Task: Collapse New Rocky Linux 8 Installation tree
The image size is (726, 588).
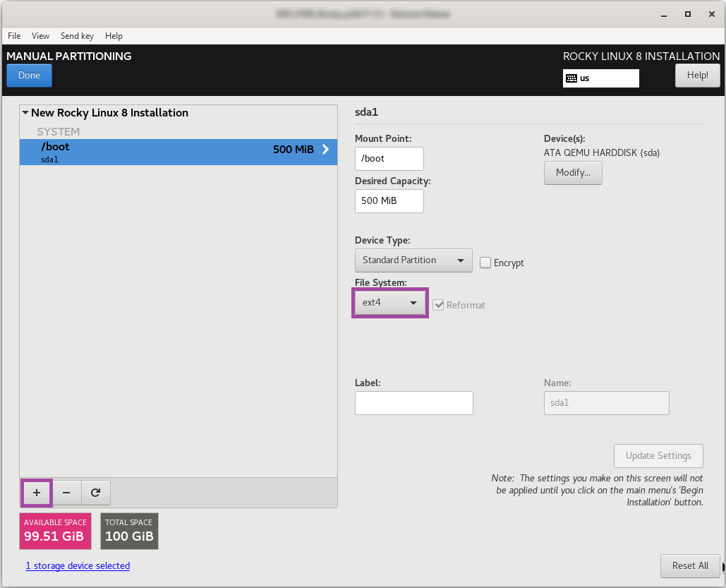Action: (x=25, y=113)
